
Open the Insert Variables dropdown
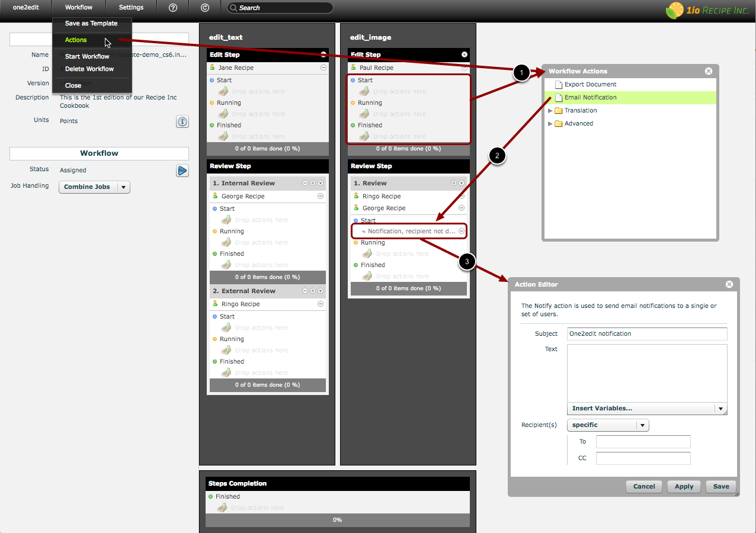coord(647,408)
